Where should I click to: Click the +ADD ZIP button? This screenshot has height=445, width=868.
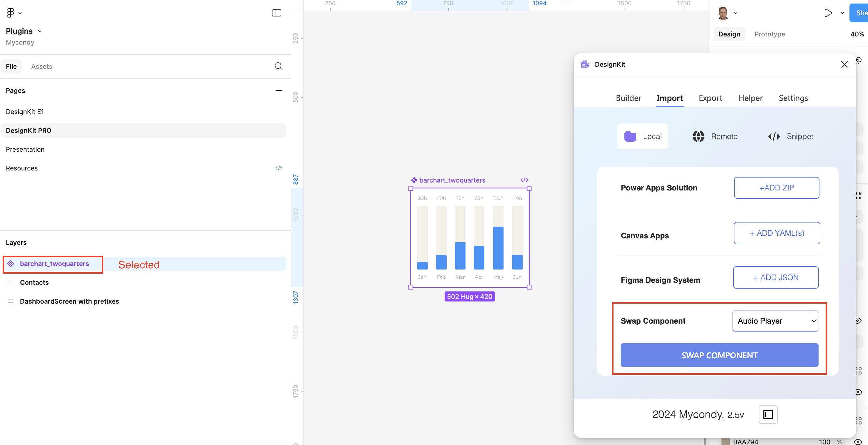776,188
